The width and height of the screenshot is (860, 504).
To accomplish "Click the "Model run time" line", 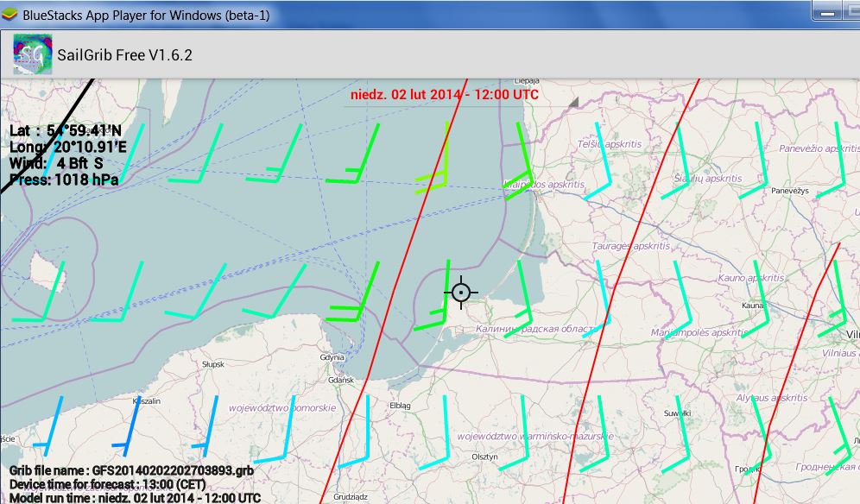I will click(x=135, y=497).
